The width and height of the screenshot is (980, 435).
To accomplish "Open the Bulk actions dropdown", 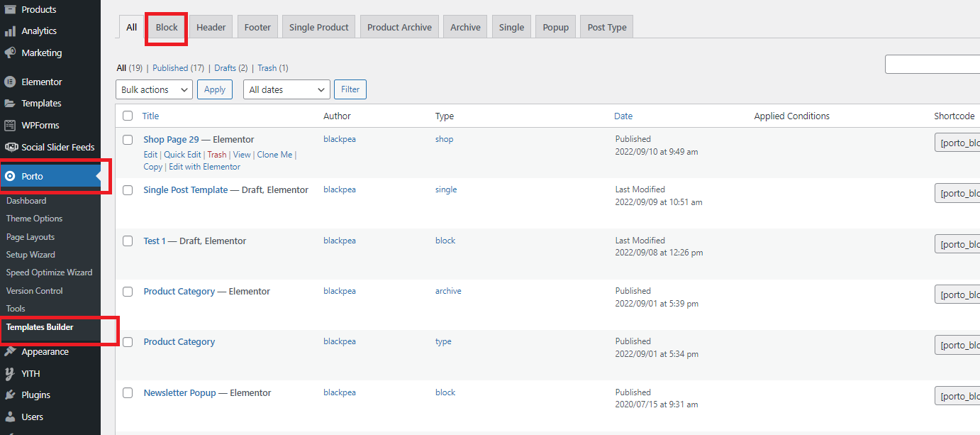I will (154, 90).
